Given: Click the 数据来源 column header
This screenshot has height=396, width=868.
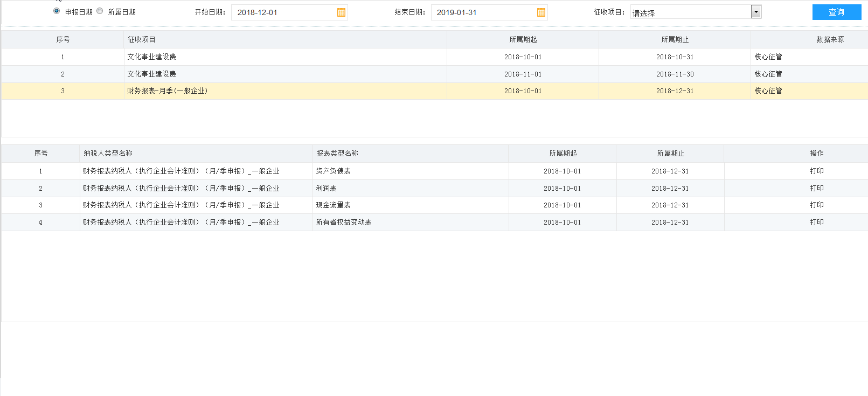Looking at the screenshot, I should [x=830, y=40].
